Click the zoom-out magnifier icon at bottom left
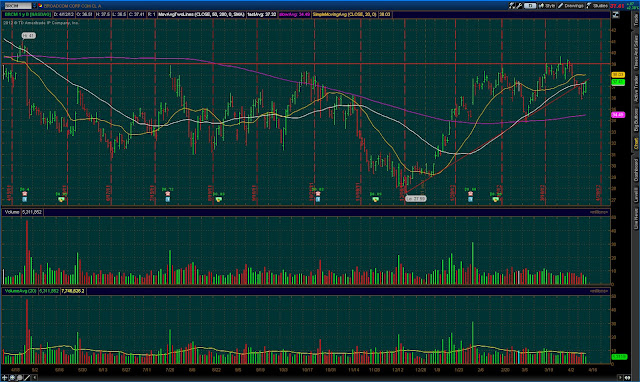Screen dimensions: 640x382 pyautogui.click(x=20, y=378)
